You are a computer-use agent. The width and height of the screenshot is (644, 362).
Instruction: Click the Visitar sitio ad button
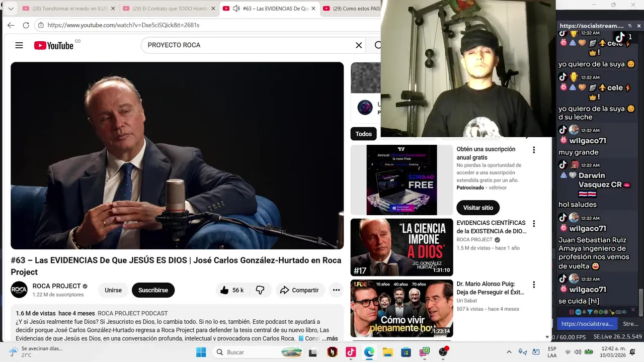click(x=478, y=208)
